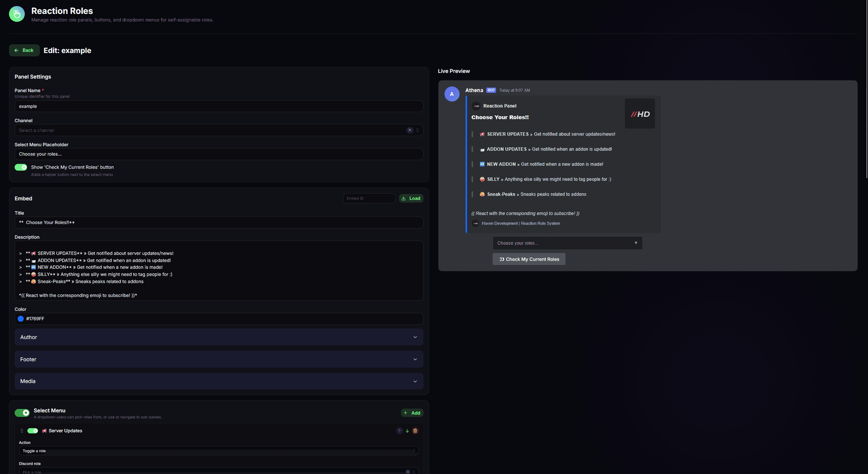Click 'Today at 9:07 AM' timestamp

(x=514, y=90)
